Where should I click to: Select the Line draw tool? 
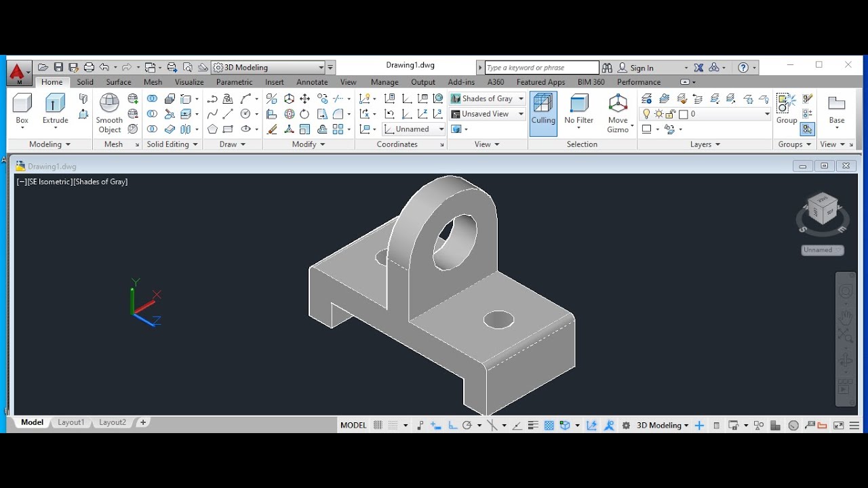click(228, 114)
